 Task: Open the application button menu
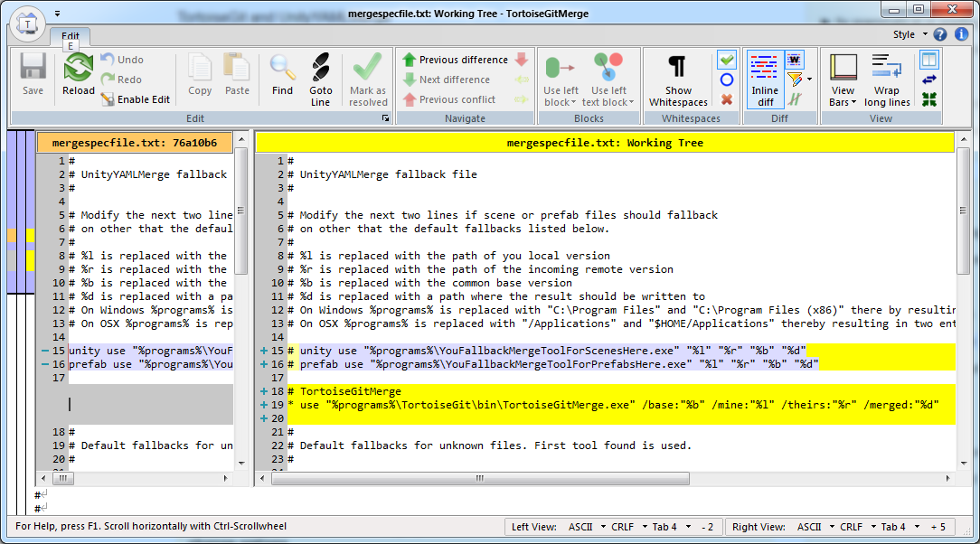pos(27,24)
